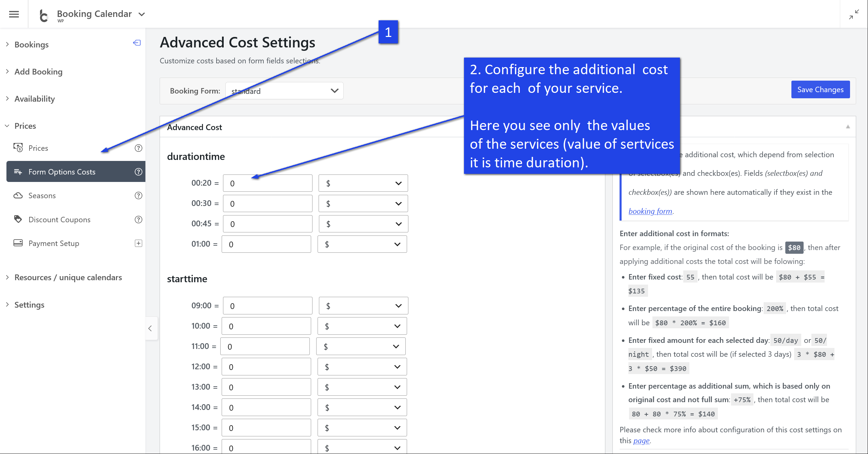This screenshot has height=454, width=868.
Task: Open Discount Coupons menu item
Action: [59, 220]
